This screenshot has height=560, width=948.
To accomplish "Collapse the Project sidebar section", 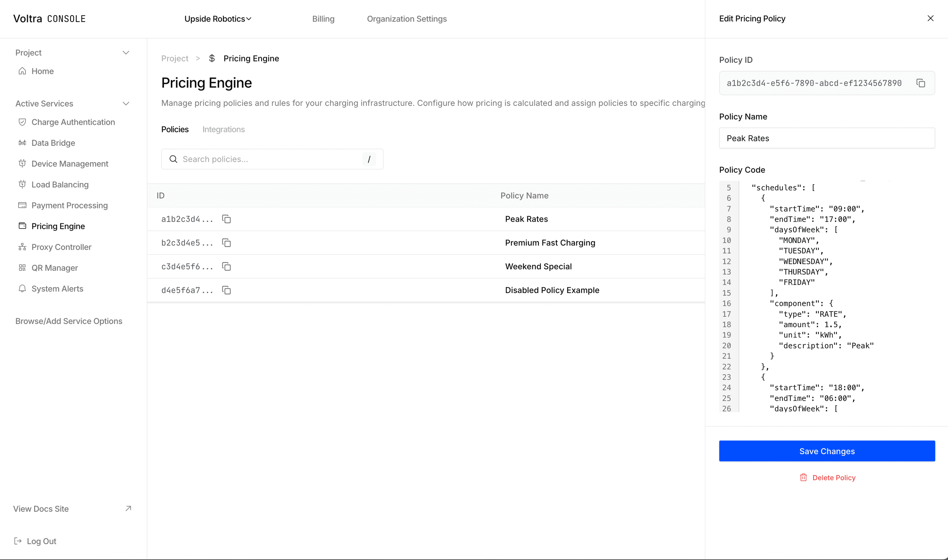I will 126,53.
